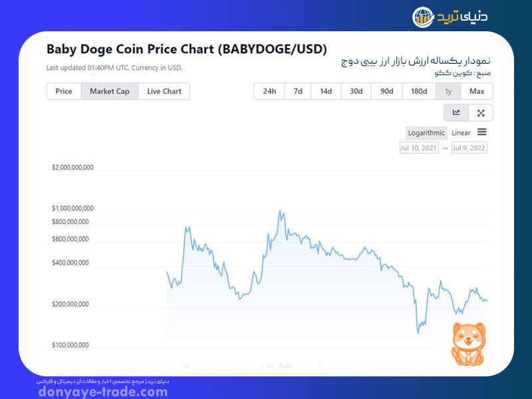This screenshot has width=532, height=399.
Task: Select the 90d range button
Action: (x=387, y=91)
